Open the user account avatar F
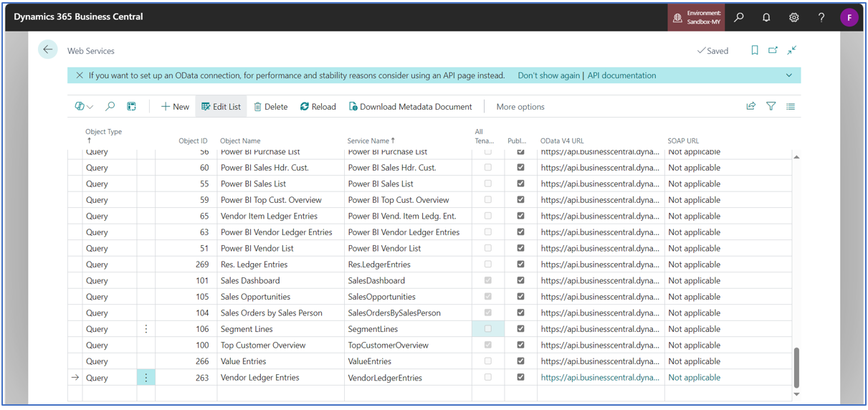Image resolution: width=868 pixels, height=410 pixels. 849,17
